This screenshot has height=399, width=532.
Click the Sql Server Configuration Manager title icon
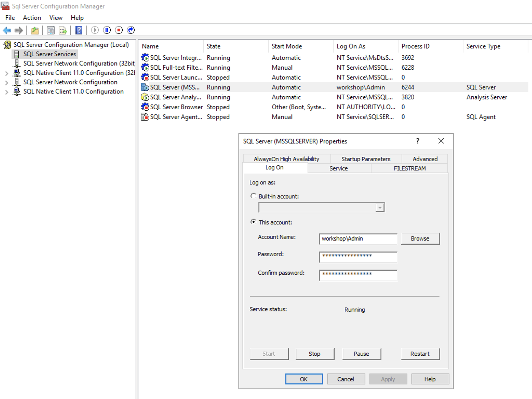pos(5,6)
